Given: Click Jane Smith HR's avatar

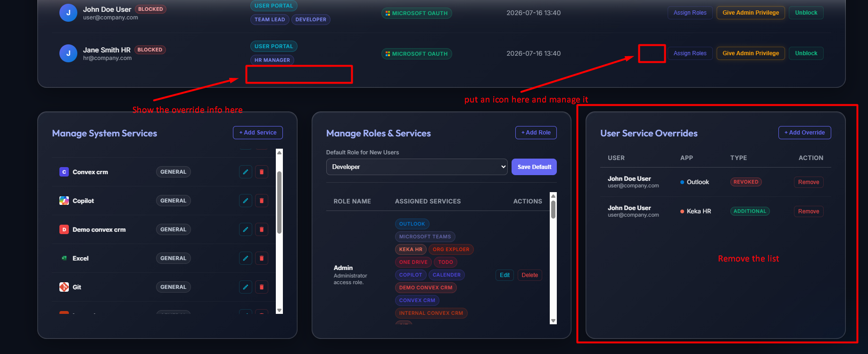Looking at the screenshot, I should 68,53.
